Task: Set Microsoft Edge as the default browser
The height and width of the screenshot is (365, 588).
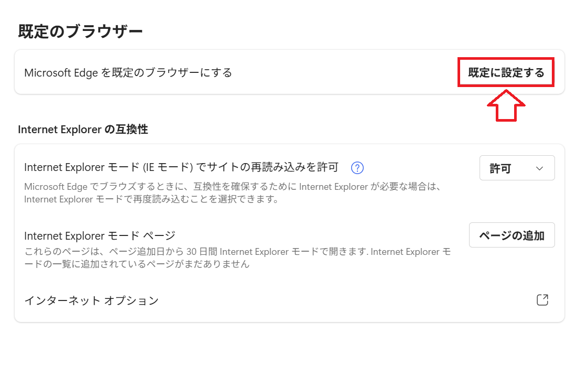Action: (x=506, y=72)
